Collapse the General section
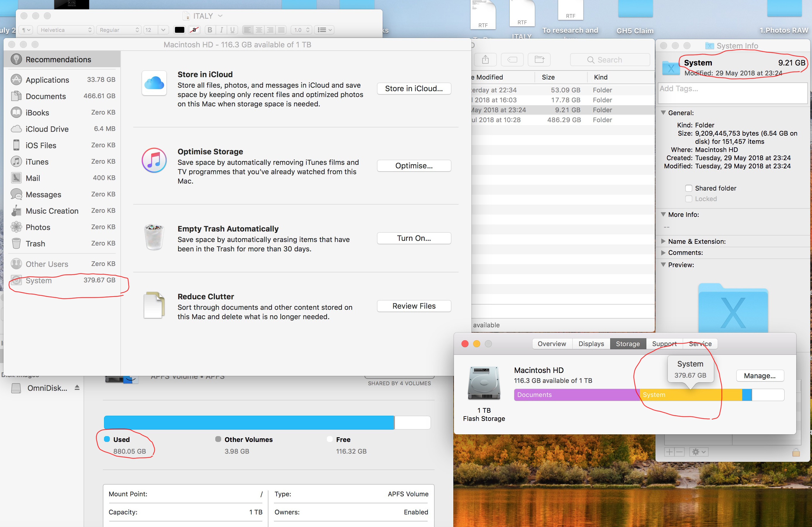Screen dimensions: 812x527 (x=663, y=113)
